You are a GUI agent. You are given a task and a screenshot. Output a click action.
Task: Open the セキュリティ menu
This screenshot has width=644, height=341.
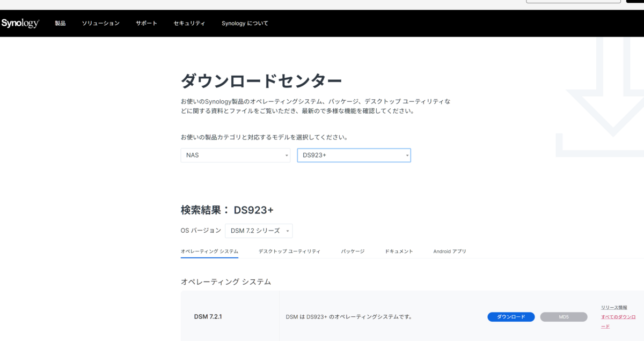tap(189, 24)
